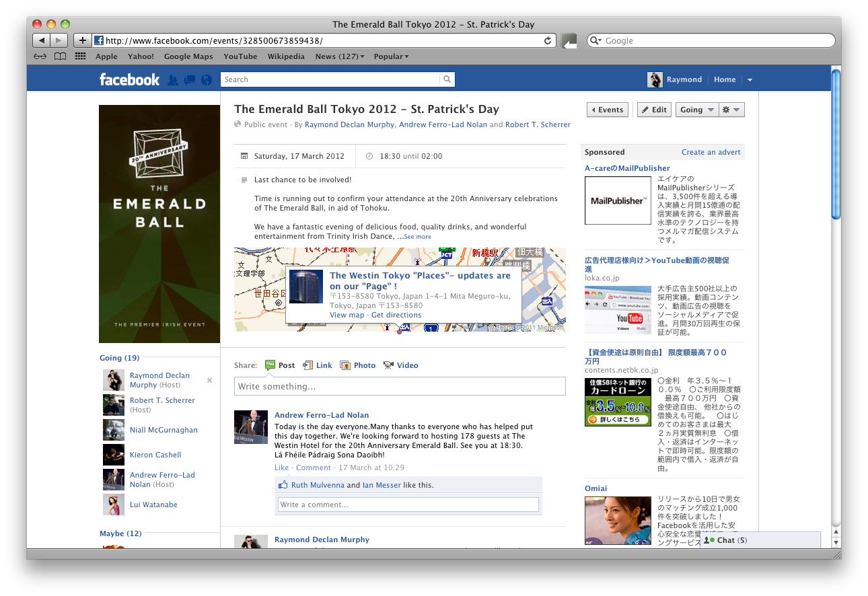Open messages icon in Facebook header

point(190,79)
